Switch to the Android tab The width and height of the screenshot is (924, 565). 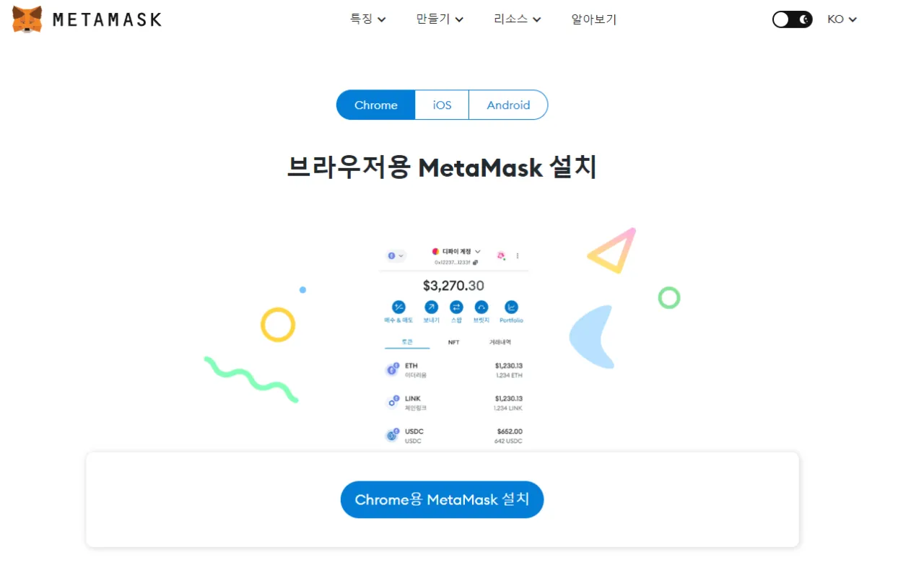point(508,105)
